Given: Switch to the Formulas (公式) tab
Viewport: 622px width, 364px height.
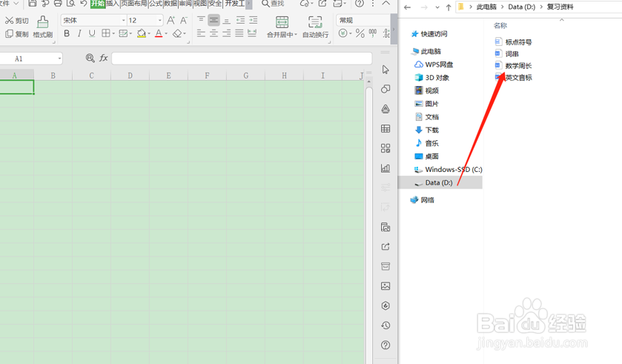Looking at the screenshot, I should click(156, 4).
